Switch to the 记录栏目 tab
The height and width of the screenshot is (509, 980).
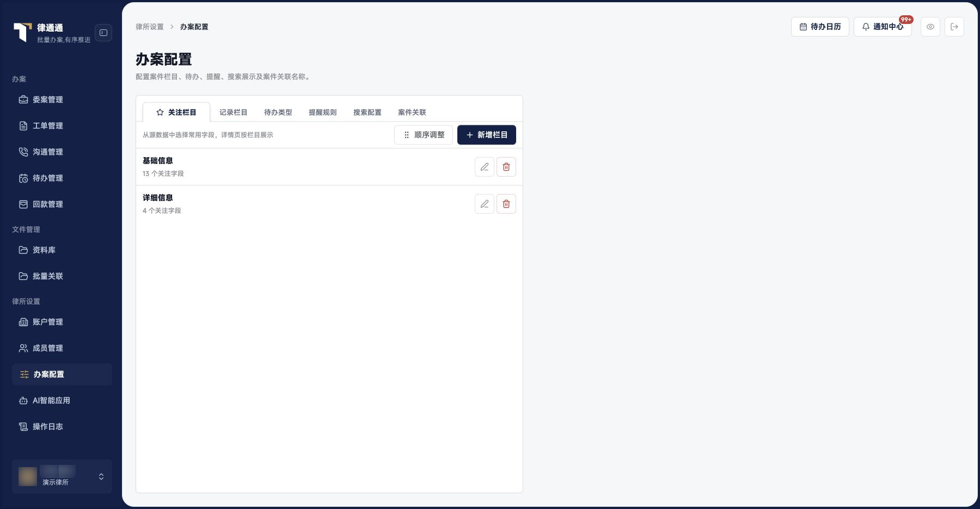coord(234,112)
